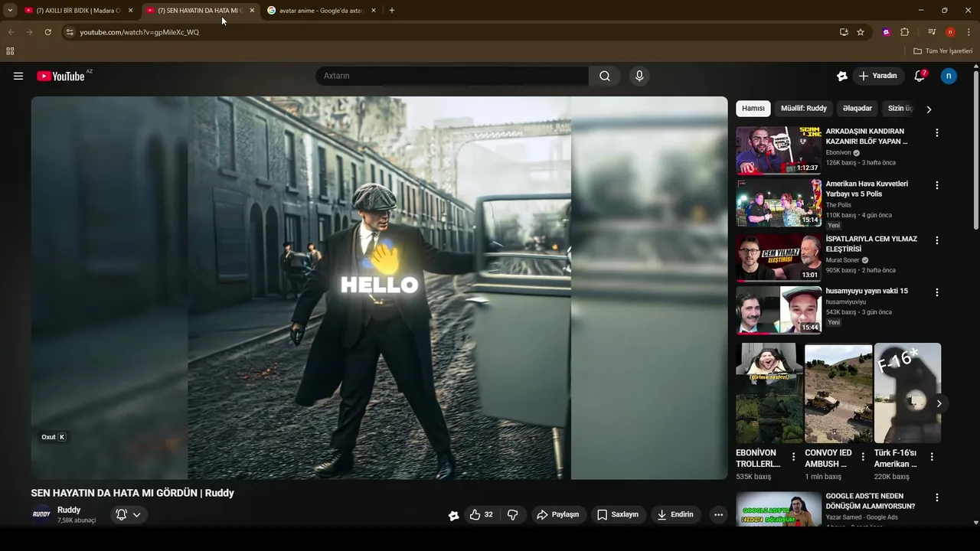Open the Ruddy channel avatar
The width and height of the screenshot is (980, 551).
(41, 514)
